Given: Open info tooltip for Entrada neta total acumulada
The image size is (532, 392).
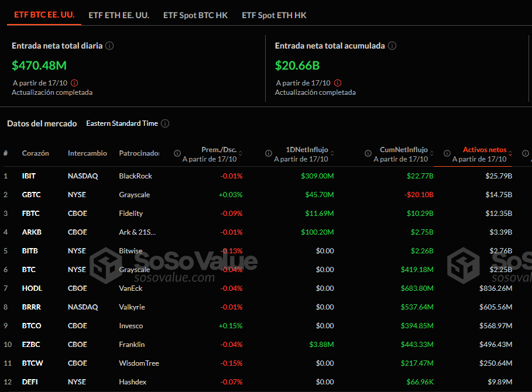Looking at the screenshot, I should (x=392, y=46).
